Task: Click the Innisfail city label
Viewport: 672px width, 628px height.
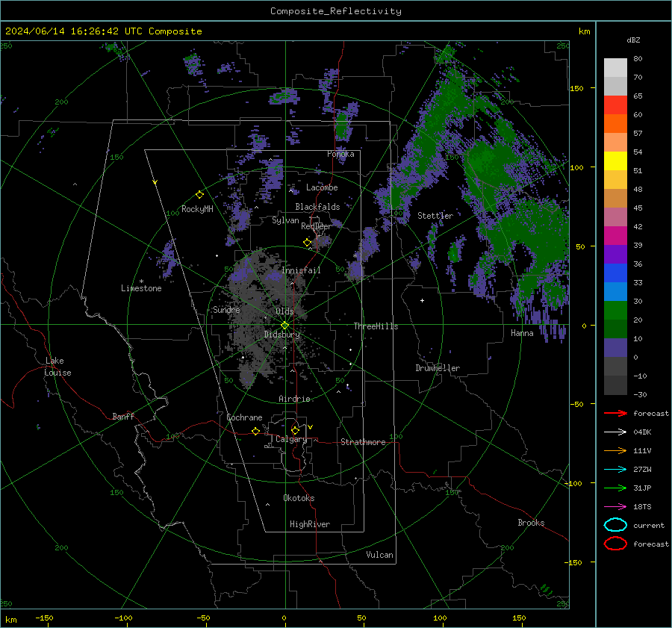Action: pos(301,270)
